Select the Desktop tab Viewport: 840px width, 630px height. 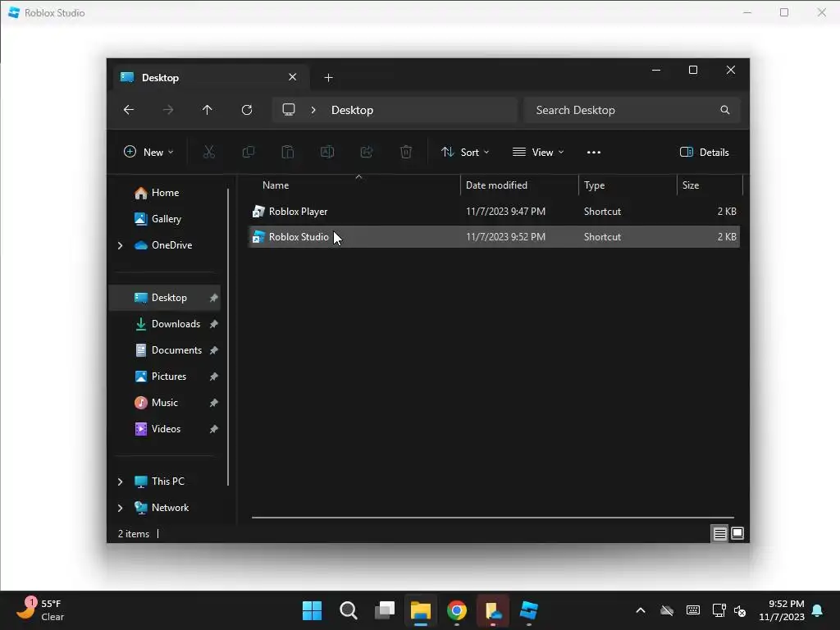[209, 78]
